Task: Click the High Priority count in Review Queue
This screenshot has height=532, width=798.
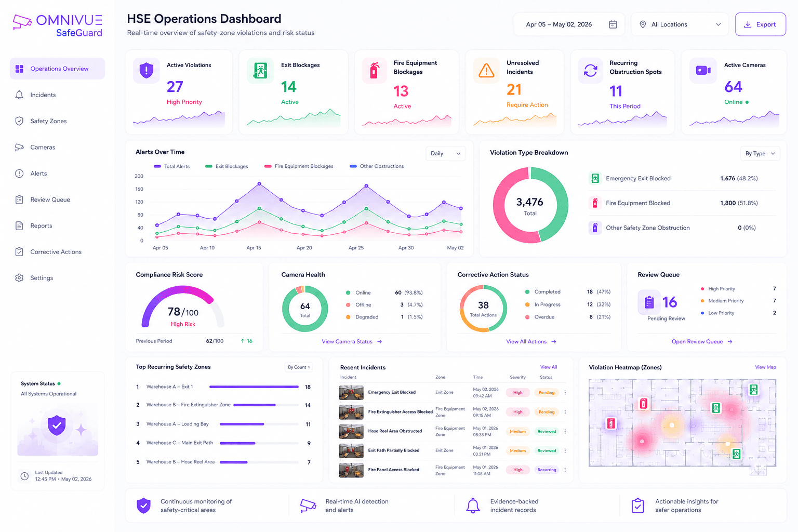Action: (774, 289)
